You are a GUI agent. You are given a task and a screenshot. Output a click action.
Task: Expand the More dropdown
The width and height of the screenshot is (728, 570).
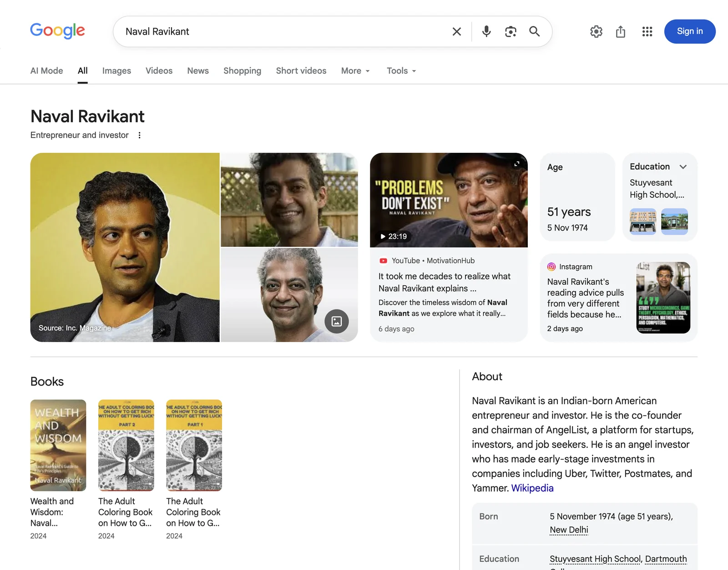(356, 71)
